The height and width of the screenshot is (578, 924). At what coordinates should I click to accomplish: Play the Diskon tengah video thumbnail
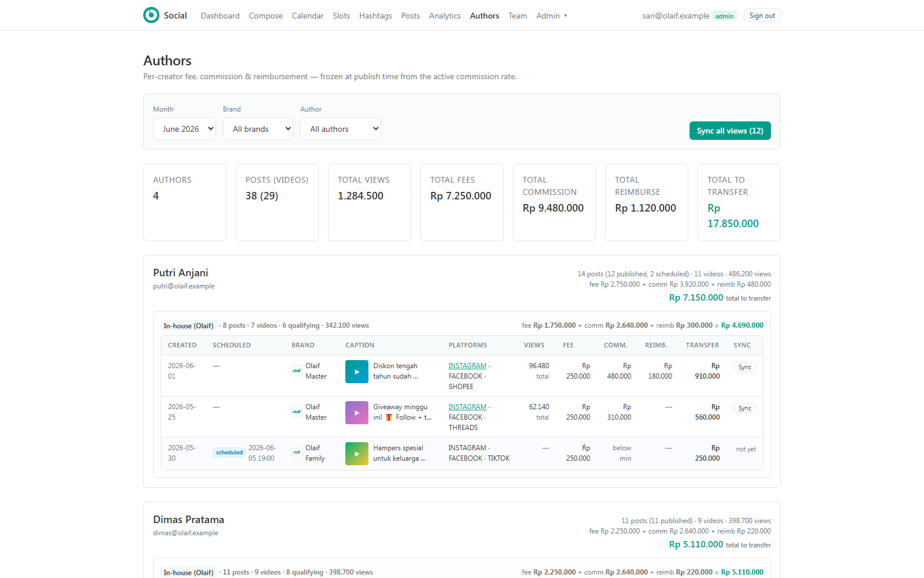357,372
